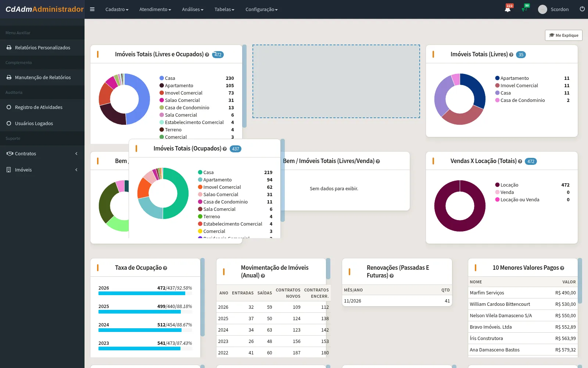Click the power logout icon
The width and height of the screenshot is (588, 368).
pyautogui.click(x=582, y=9)
